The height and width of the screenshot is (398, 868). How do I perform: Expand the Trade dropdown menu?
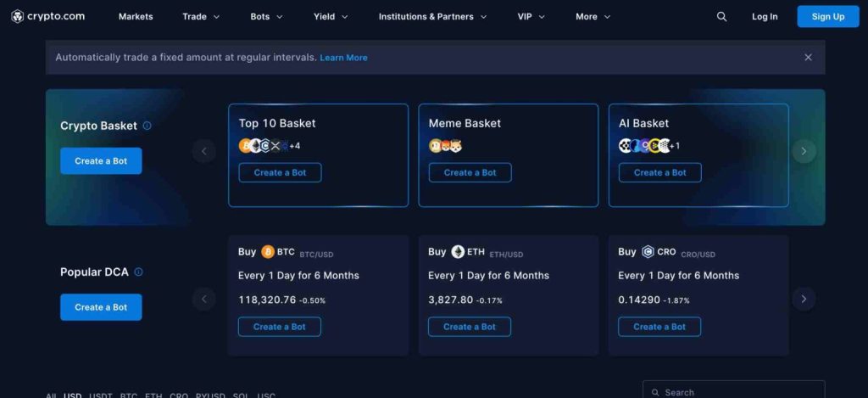pyautogui.click(x=200, y=16)
